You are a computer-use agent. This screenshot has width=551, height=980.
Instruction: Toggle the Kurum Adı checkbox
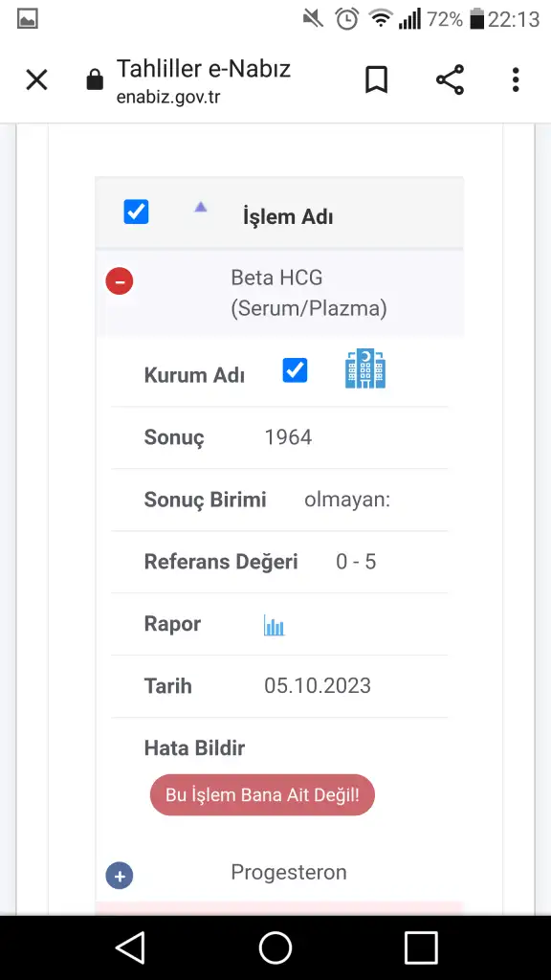point(295,370)
